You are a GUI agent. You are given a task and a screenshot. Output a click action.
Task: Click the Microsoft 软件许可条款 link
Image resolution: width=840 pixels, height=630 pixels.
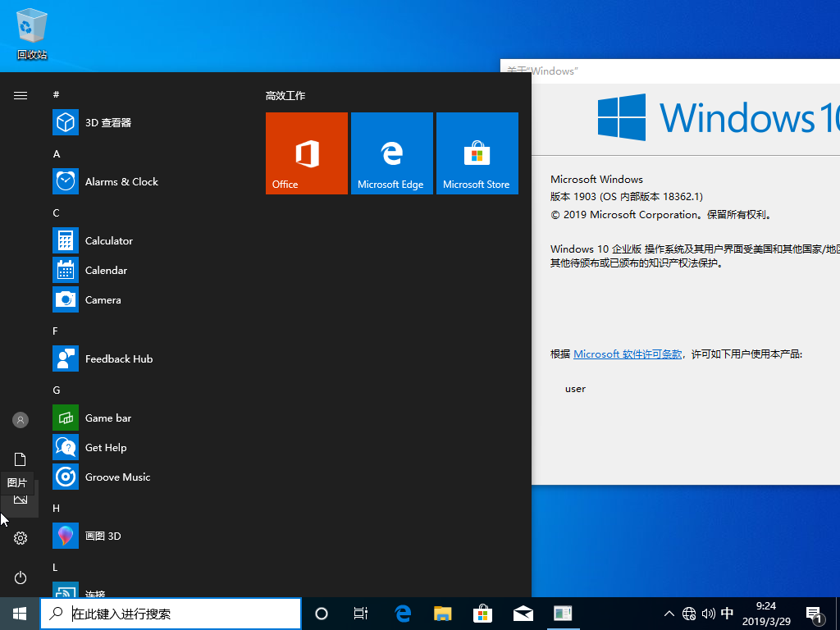click(628, 354)
